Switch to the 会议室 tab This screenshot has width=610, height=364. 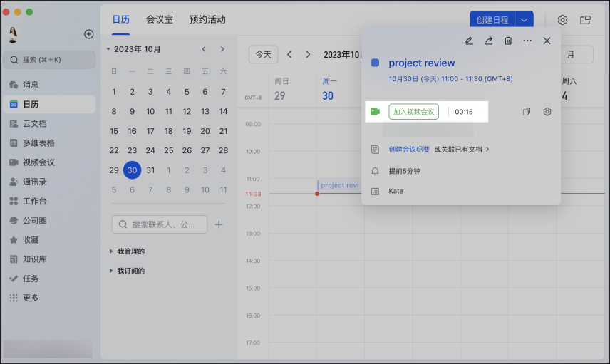[160, 19]
